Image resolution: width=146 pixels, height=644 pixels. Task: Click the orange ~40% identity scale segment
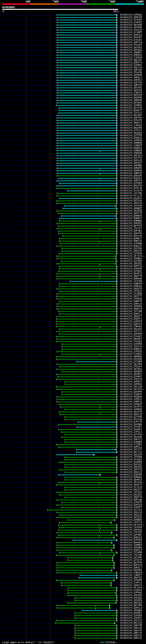(45, 4)
